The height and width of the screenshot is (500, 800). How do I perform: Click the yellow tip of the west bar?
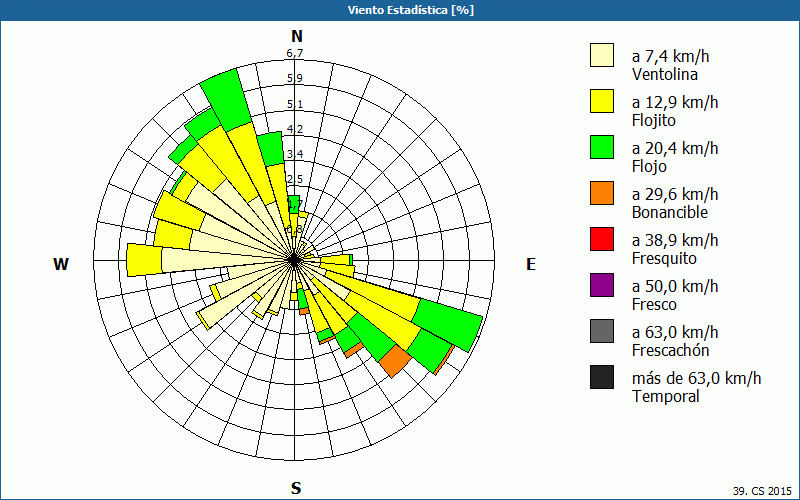click(x=144, y=260)
